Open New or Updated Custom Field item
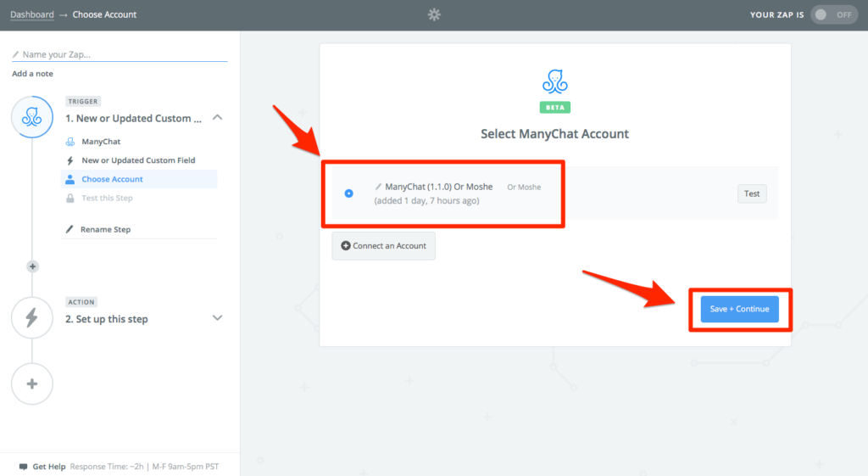This screenshot has height=476, width=868. (x=139, y=160)
